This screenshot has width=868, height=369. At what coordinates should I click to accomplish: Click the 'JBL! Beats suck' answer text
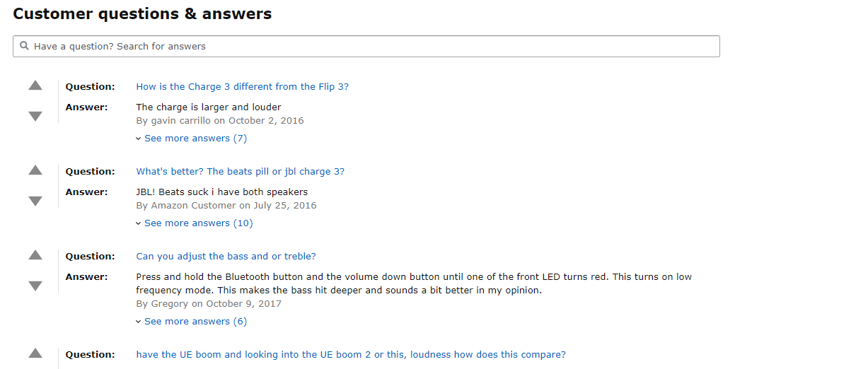click(x=222, y=192)
